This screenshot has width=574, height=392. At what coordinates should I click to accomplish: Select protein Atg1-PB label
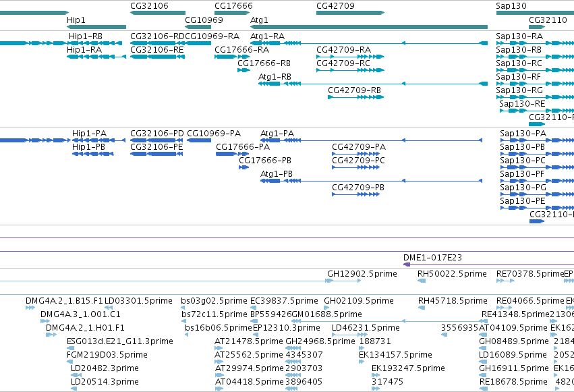[x=277, y=174]
